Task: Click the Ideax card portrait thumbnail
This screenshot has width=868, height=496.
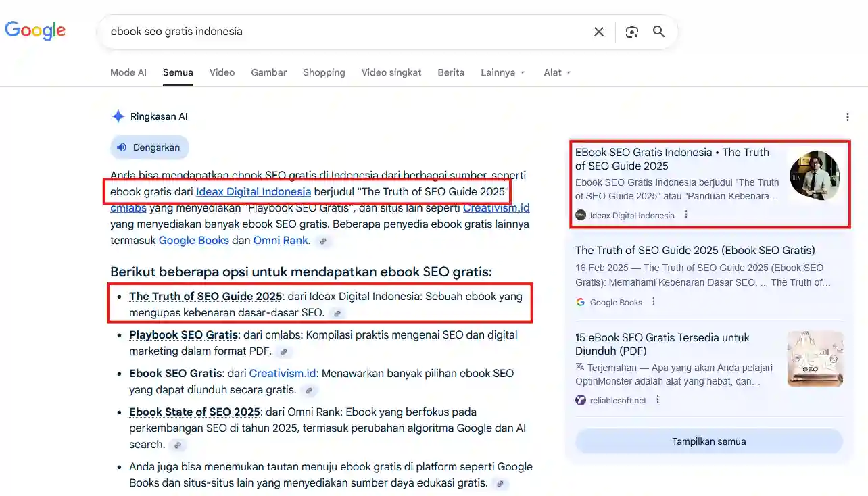Action: (x=815, y=175)
